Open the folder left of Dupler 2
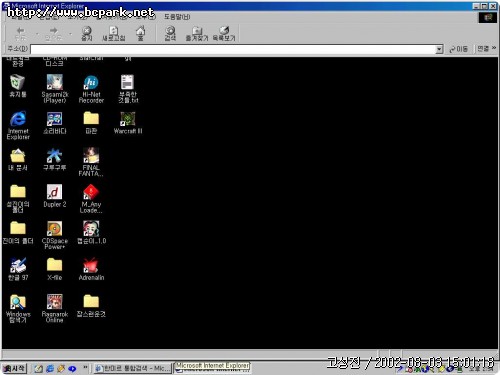The image size is (500, 375). [x=18, y=199]
